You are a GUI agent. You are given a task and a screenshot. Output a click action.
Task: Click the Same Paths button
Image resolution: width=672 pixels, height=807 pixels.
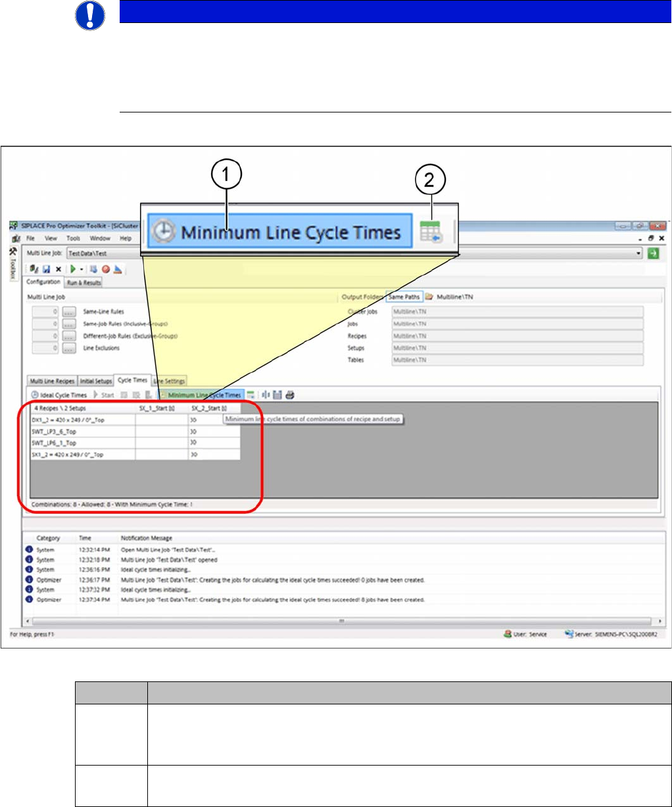tap(404, 297)
